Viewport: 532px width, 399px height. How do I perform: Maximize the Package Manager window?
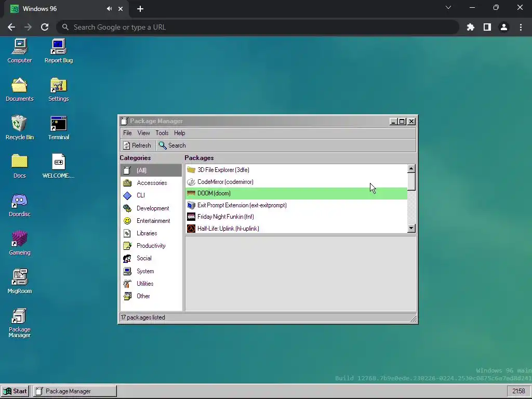(x=402, y=122)
